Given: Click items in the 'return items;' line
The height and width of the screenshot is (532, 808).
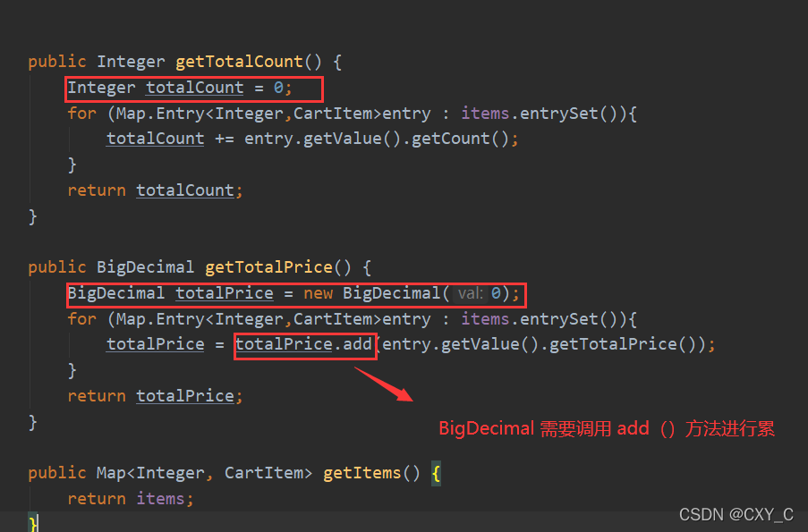Looking at the screenshot, I should pos(160,499).
